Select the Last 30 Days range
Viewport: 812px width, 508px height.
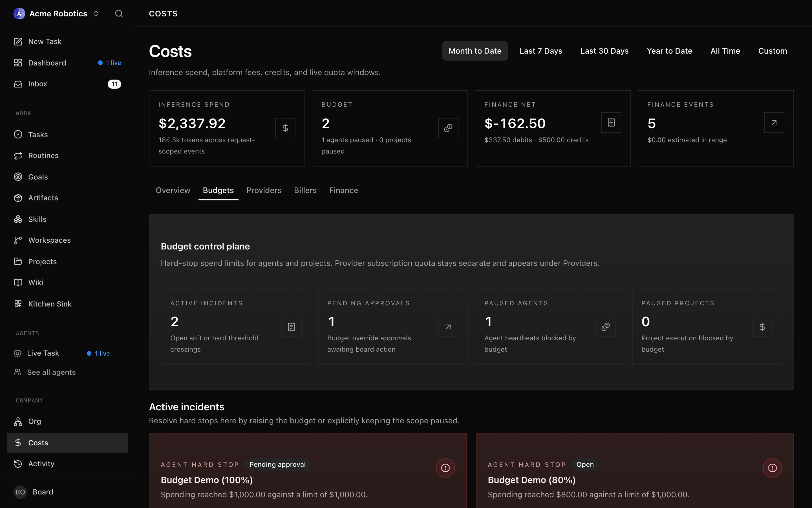(x=604, y=51)
